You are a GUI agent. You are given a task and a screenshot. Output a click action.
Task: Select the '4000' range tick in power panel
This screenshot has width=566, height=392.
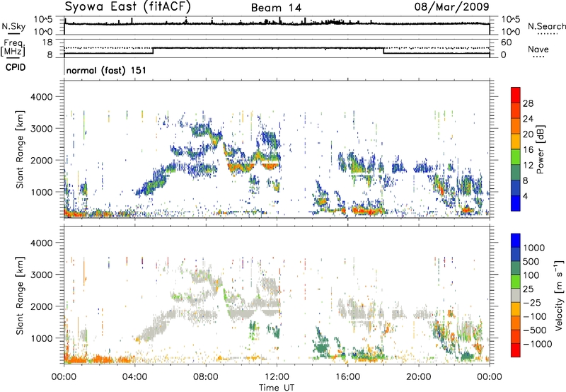(42, 97)
